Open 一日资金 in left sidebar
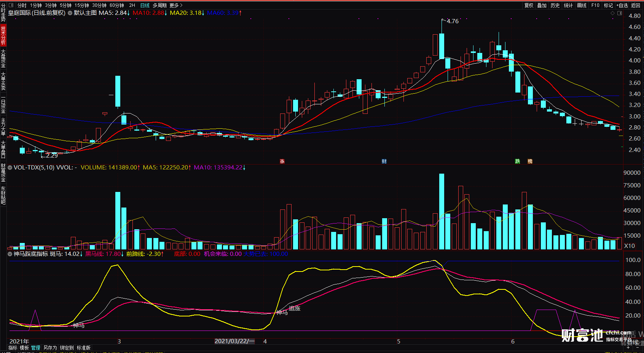Screen dimensions: 644x353 tap(3, 105)
